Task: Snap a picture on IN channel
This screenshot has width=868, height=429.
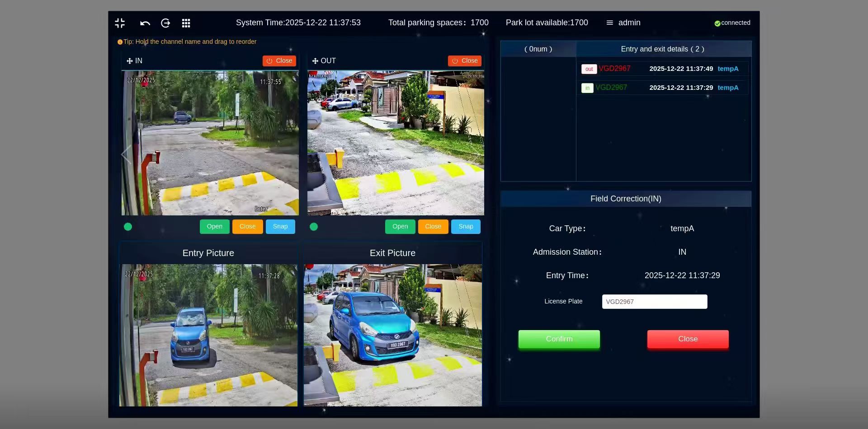Action: pos(280,227)
